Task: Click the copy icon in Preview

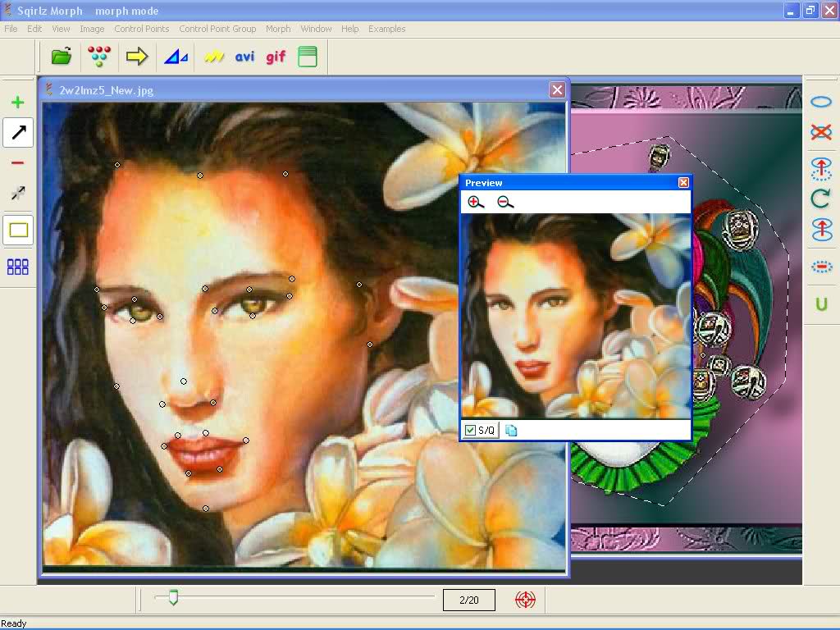Action: (x=511, y=430)
